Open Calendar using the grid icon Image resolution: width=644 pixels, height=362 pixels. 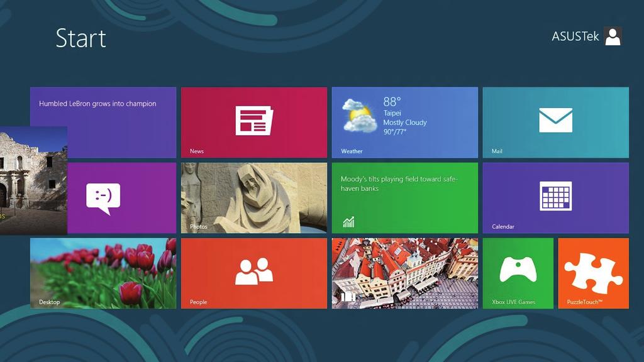click(x=555, y=196)
